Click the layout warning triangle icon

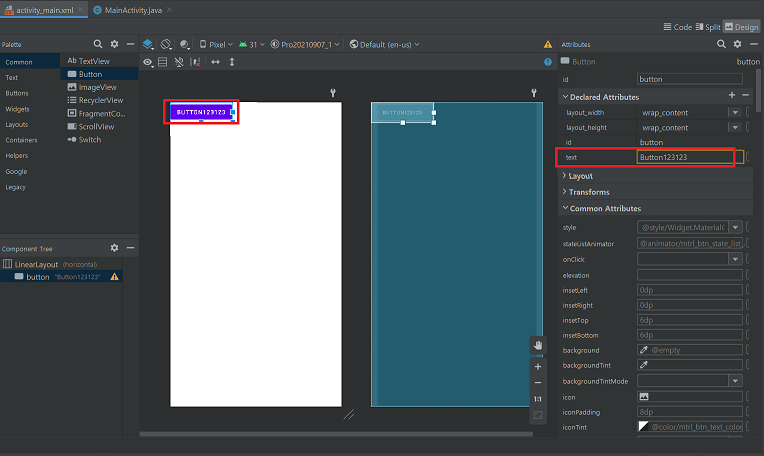[x=548, y=44]
